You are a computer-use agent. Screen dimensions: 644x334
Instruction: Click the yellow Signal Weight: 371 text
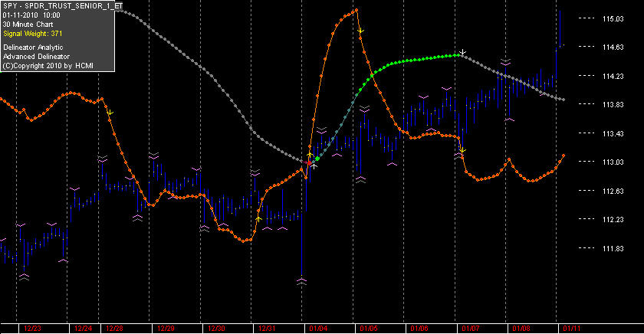pyautogui.click(x=32, y=34)
